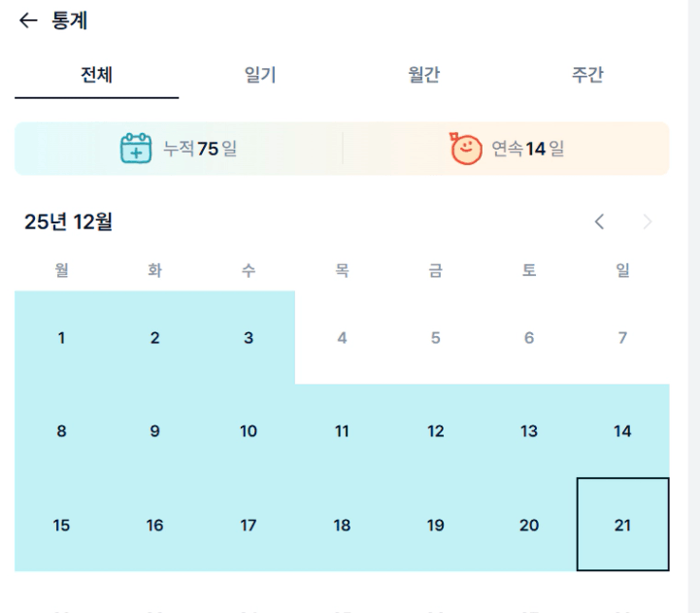Click the 누적 75일 label
The height and width of the screenshot is (613, 700).
(200, 149)
